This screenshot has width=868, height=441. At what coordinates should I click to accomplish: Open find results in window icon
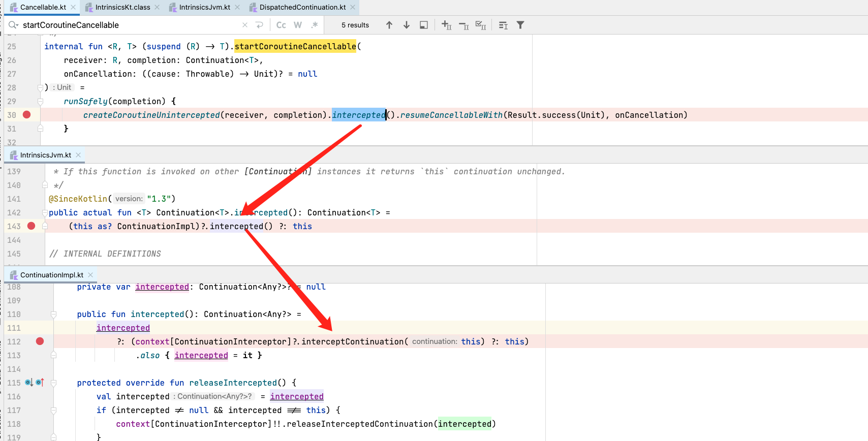[x=424, y=25]
